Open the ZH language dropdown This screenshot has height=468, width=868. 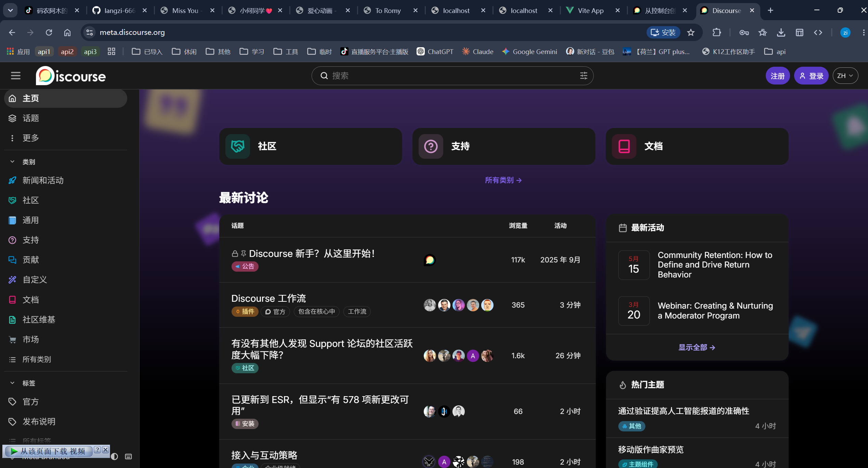pyautogui.click(x=845, y=76)
